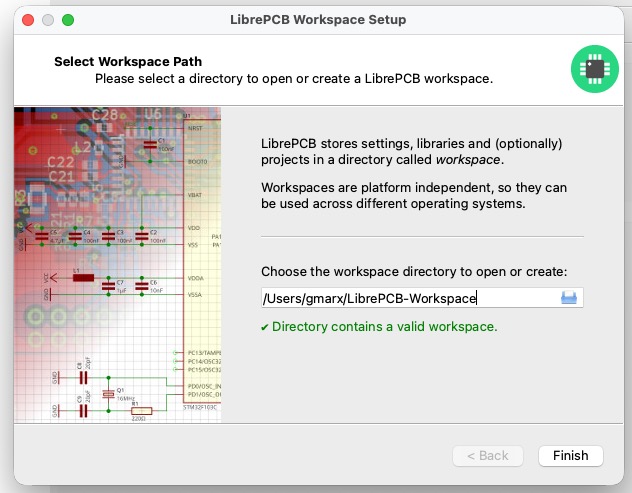Screen dimensions: 632x493
Task: Click the LibrePCB chip logo icon
Action: tap(595, 69)
